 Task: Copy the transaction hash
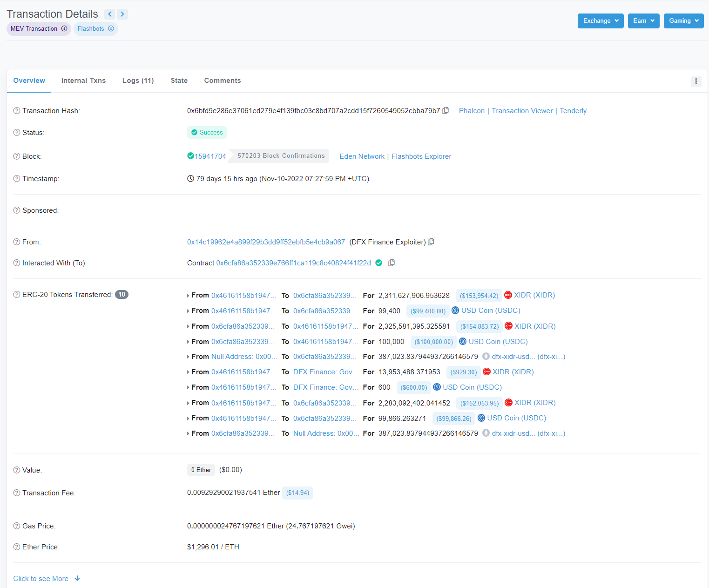(446, 111)
